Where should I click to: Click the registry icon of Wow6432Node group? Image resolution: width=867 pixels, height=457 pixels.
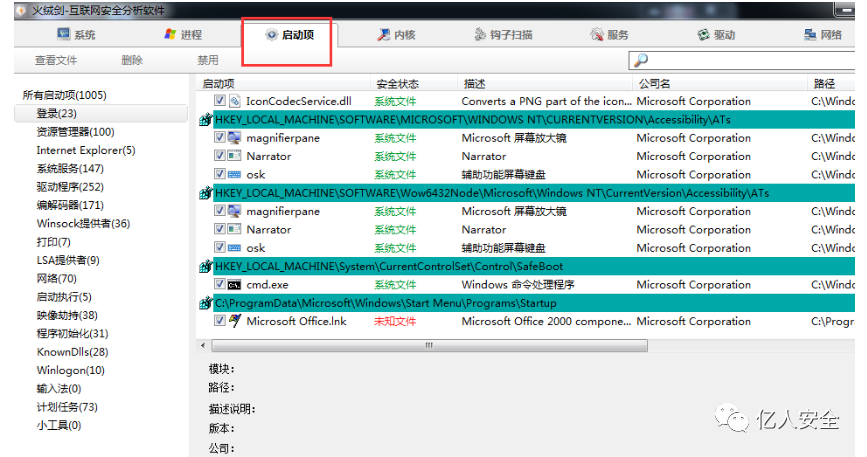point(206,193)
